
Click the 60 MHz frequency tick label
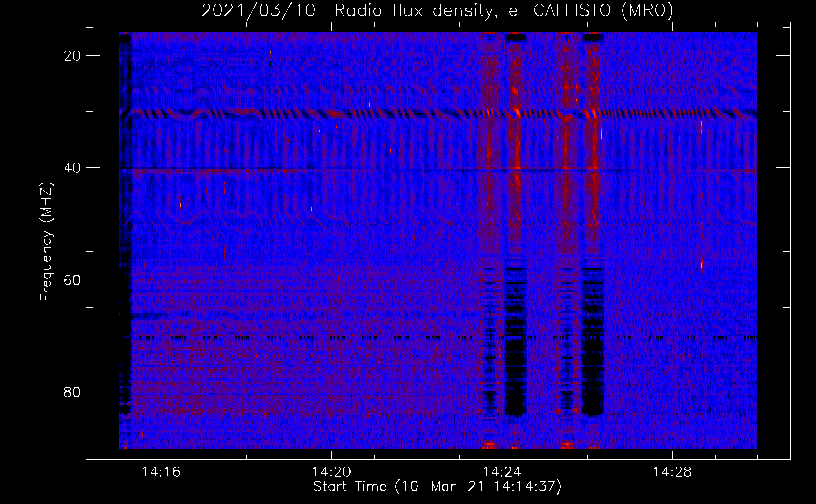(x=72, y=280)
